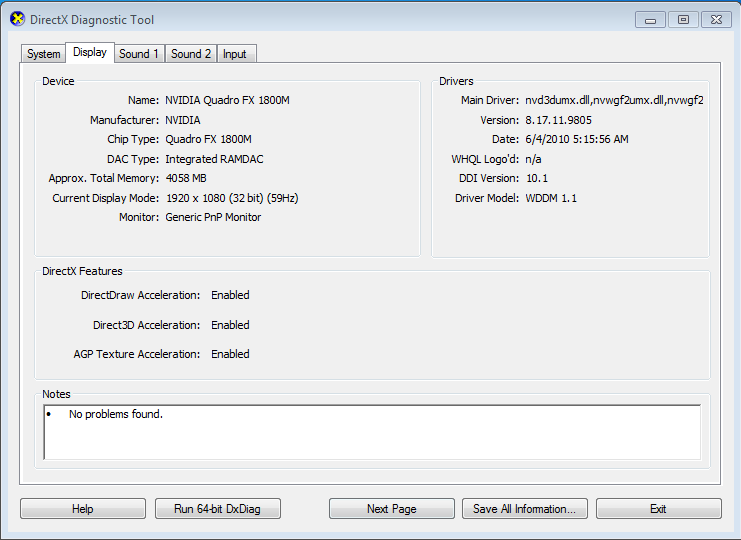
Task: Select the 'No problems found.' note text
Action: tap(116, 414)
